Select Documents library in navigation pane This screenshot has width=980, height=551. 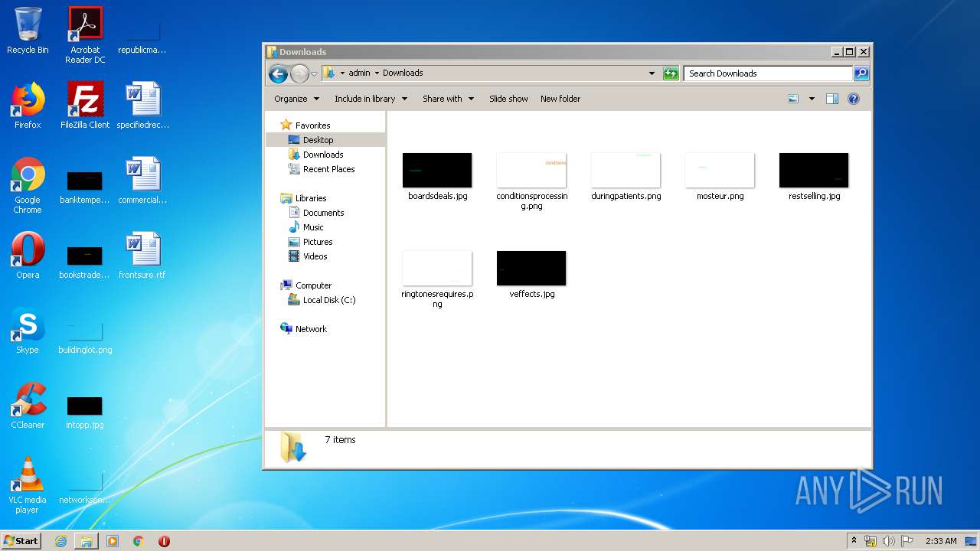point(323,213)
